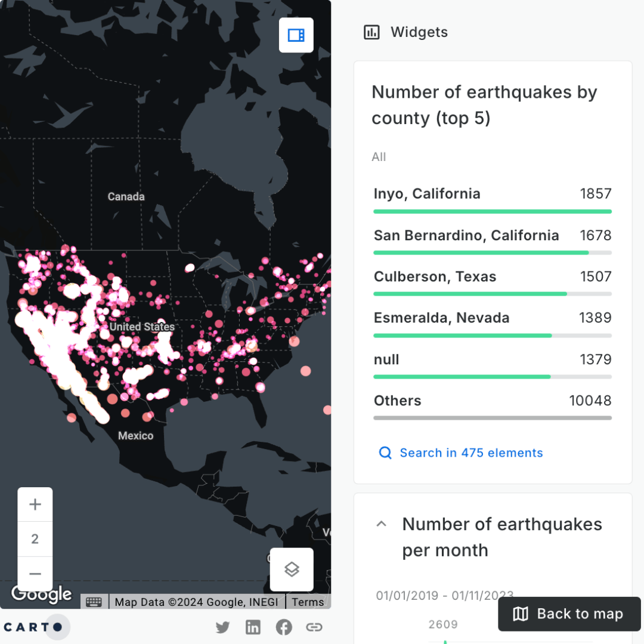The image size is (644, 644).
Task: Click the Others gray bar
Action: (x=493, y=418)
